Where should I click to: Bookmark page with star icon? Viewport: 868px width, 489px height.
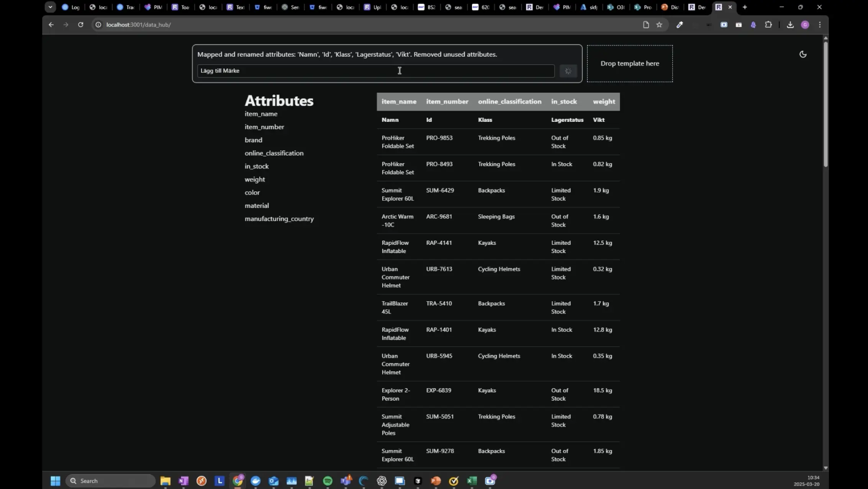point(659,25)
